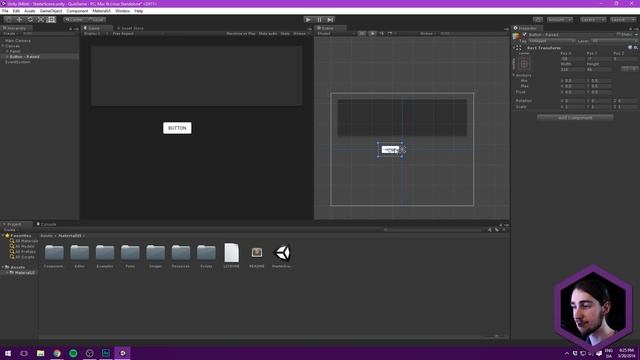Image resolution: width=640 pixels, height=360 pixels.
Task: Click the Step frame button
Action: [x=330, y=20]
